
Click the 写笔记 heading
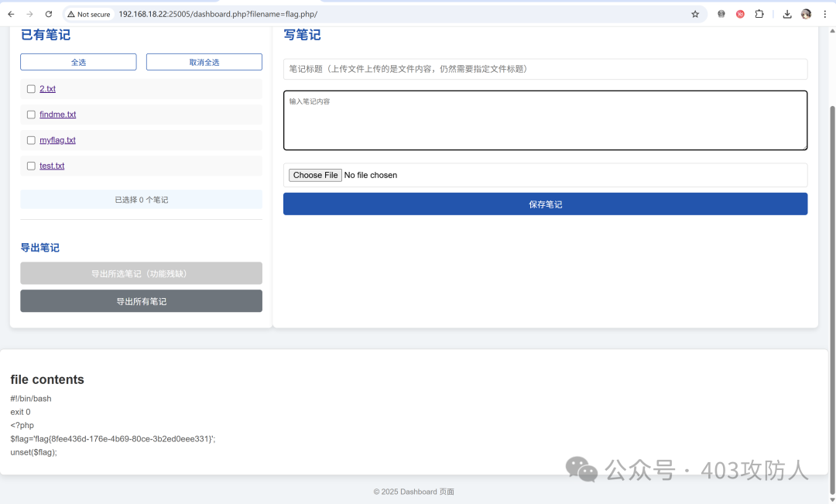[303, 35]
